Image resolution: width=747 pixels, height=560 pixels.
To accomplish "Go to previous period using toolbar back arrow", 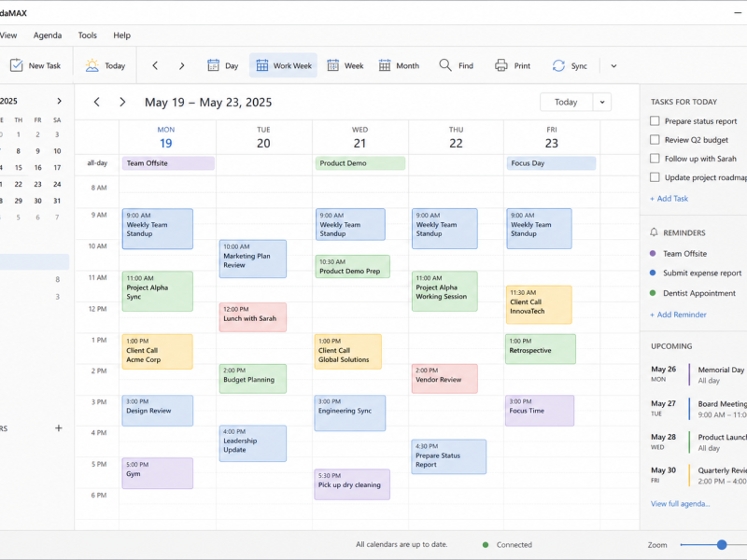I will pos(155,65).
